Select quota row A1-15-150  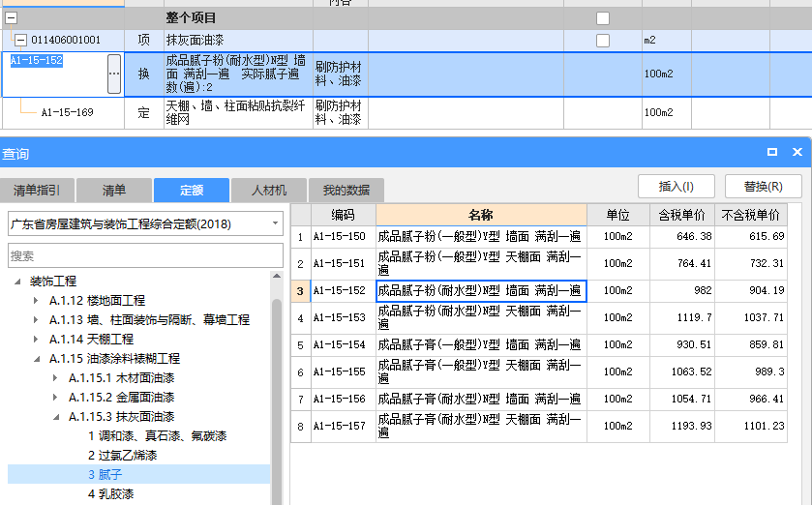click(539, 236)
